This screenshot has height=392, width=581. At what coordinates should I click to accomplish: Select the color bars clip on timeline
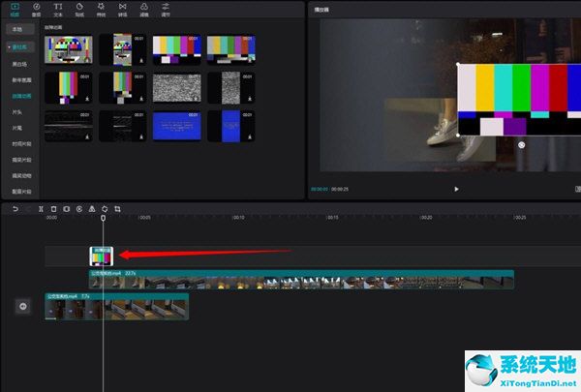pyautogui.click(x=102, y=255)
